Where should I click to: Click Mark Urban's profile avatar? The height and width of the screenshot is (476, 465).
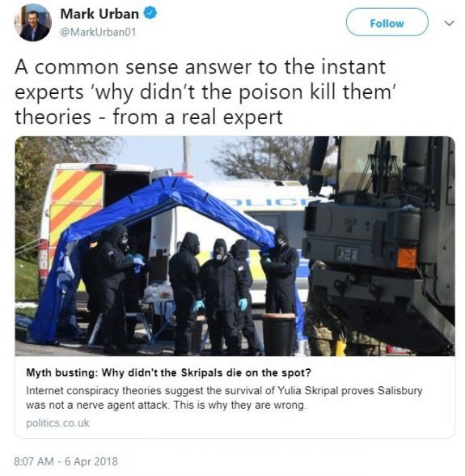click(x=33, y=23)
